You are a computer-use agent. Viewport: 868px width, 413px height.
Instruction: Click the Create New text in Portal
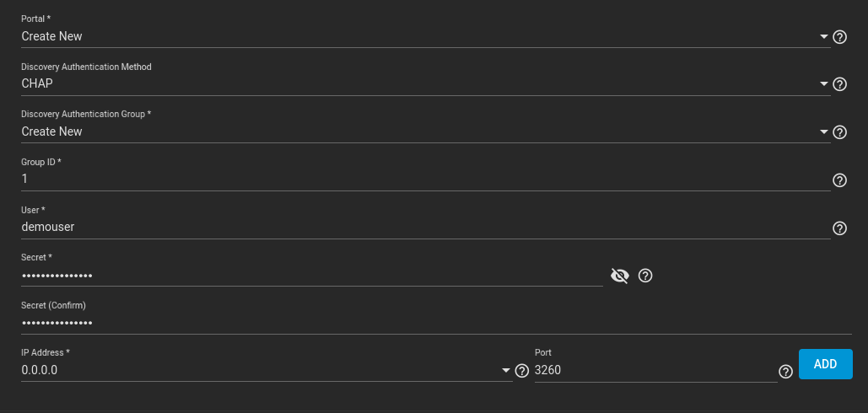coord(51,36)
